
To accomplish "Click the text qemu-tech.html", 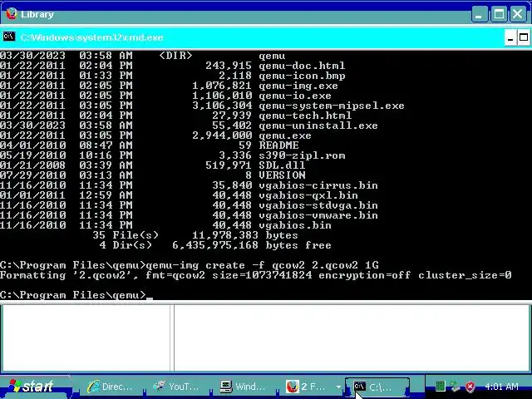I will click(305, 116).
